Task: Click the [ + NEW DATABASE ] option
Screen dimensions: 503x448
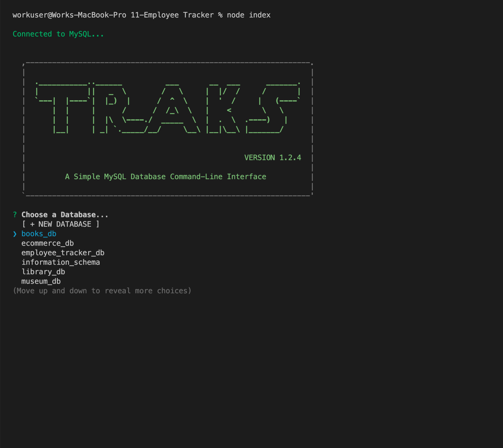Action: pyautogui.click(x=60, y=224)
